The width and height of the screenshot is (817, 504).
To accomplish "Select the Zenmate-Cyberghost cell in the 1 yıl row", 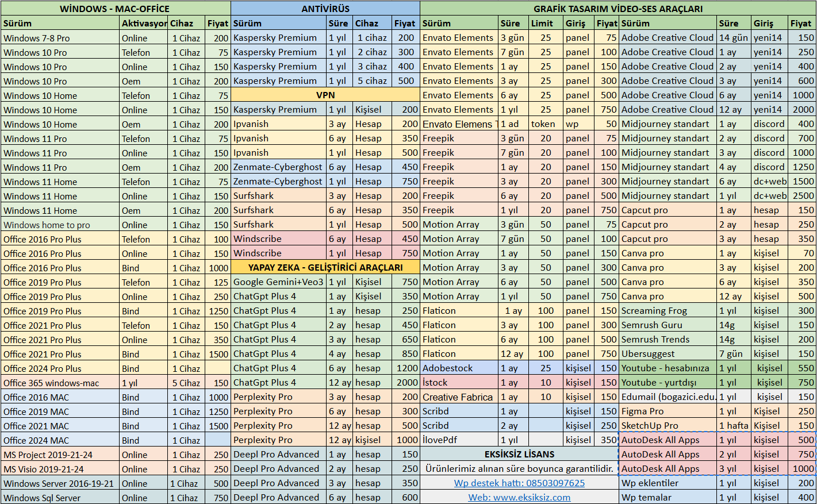I will click(279, 181).
